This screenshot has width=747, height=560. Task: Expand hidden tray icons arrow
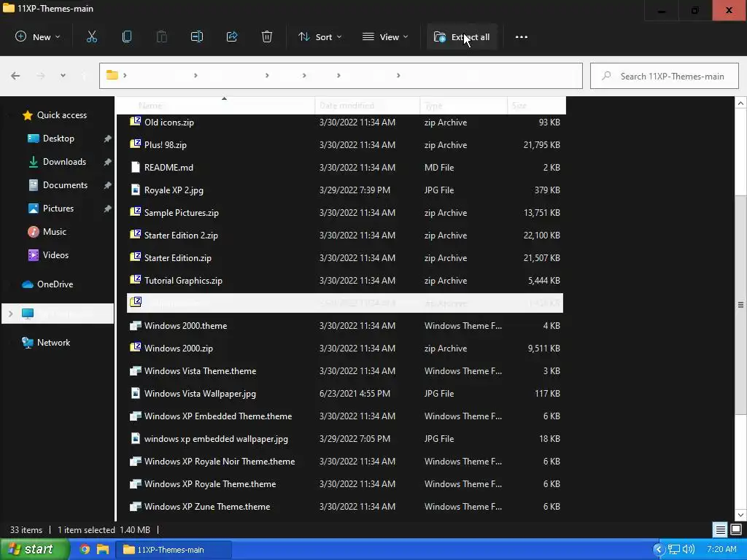point(659,550)
